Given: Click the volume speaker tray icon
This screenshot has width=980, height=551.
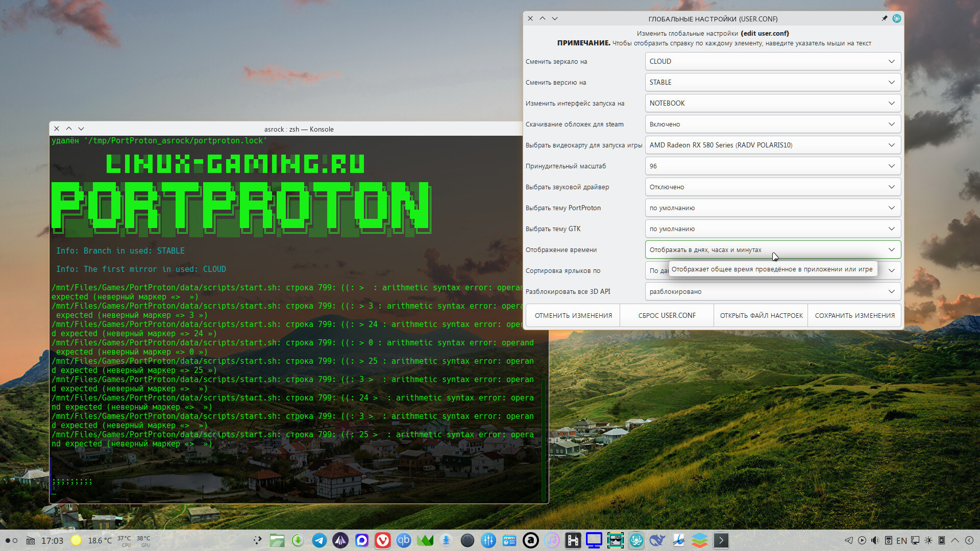Looking at the screenshot, I should pos(875,540).
